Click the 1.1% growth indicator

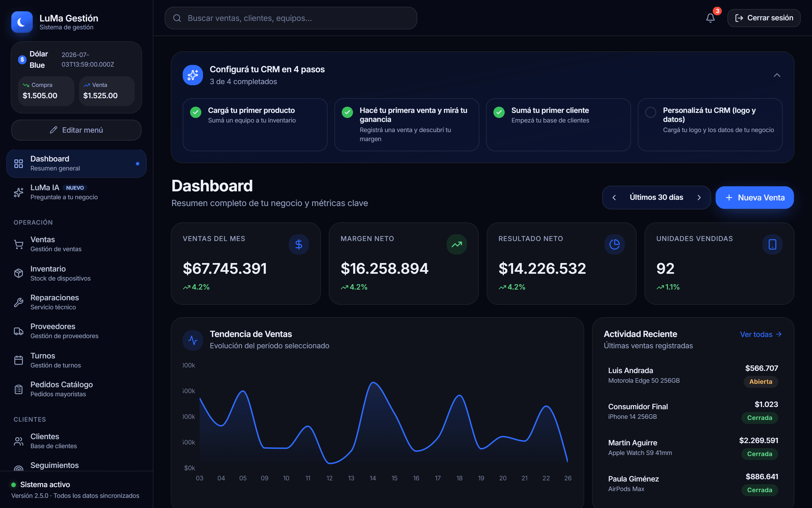(x=668, y=287)
